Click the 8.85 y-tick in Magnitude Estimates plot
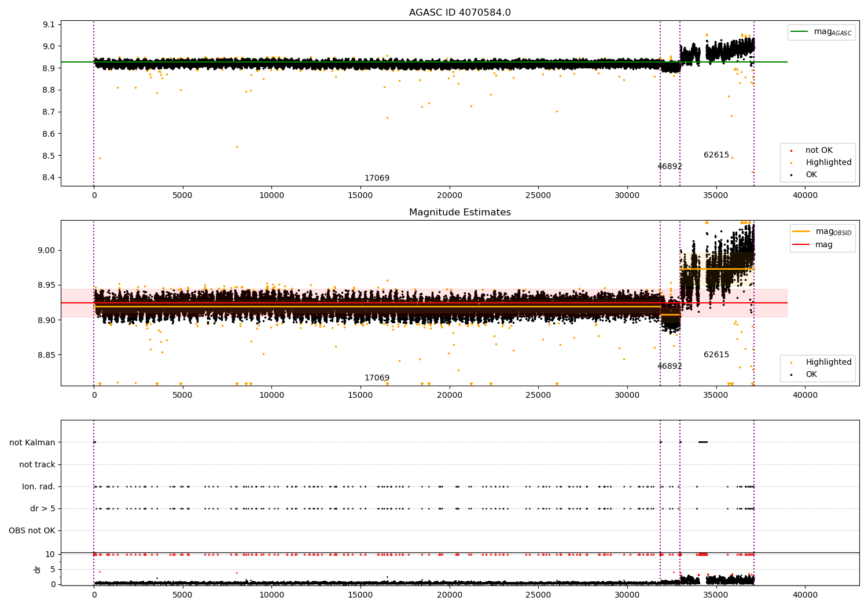This screenshot has width=868, height=608. tap(47, 355)
